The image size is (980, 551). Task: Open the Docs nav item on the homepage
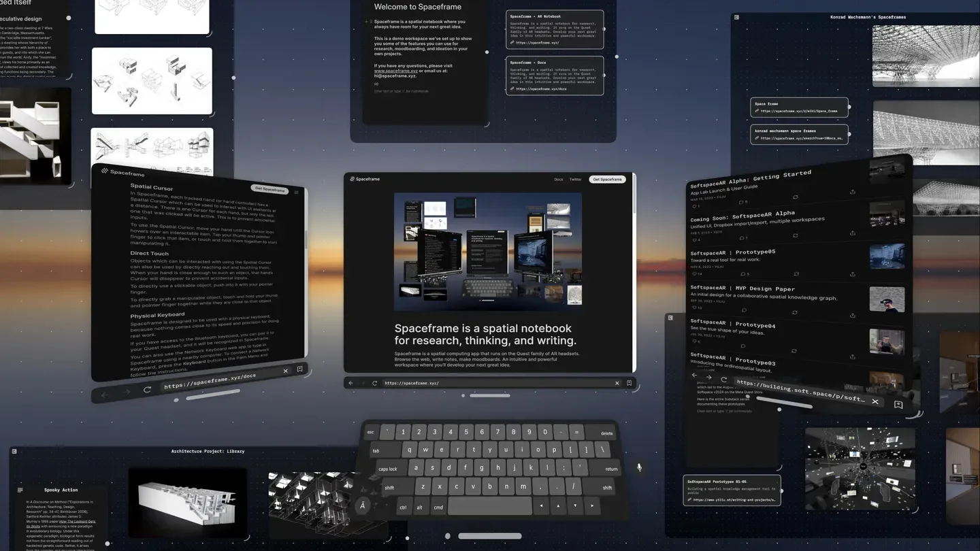(x=559, y=180)
